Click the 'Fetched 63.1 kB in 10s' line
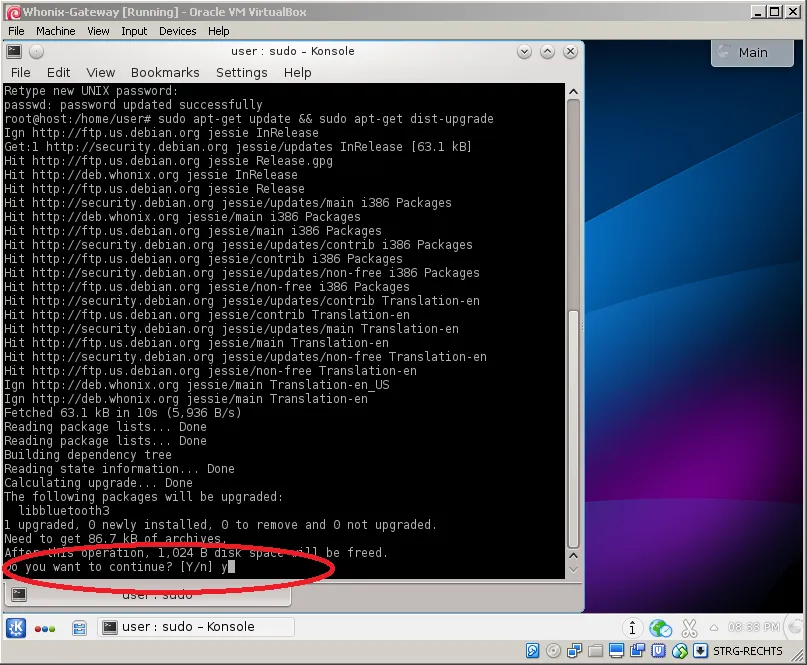 (x=122, y=413)
